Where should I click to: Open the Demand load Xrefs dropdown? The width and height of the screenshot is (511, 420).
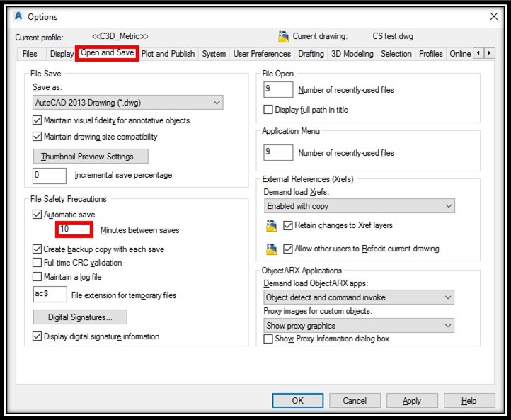[x=360, y=206]
